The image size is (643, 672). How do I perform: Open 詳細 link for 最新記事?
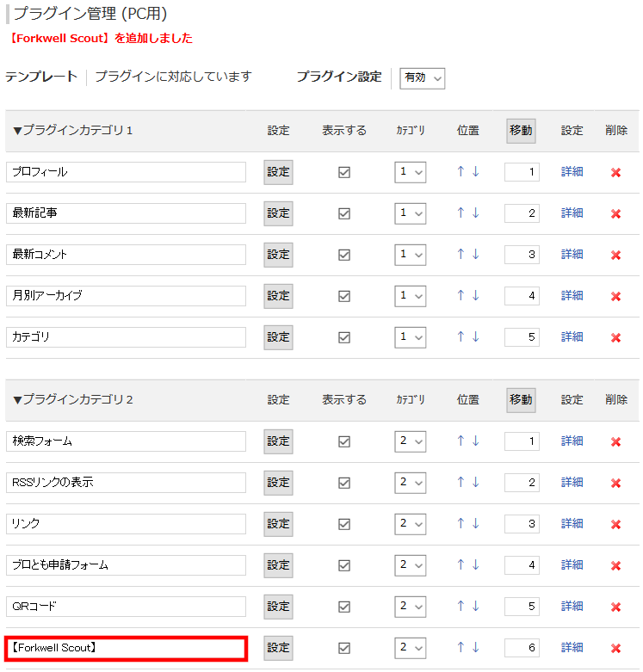(572, 213)
